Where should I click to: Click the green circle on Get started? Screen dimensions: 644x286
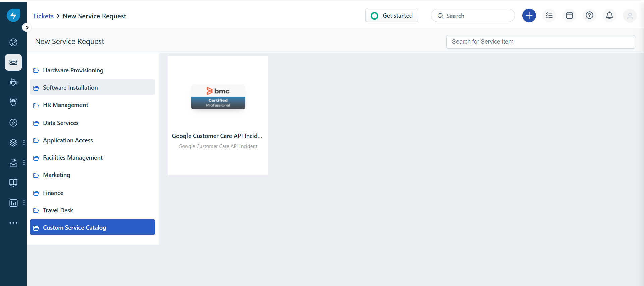[374, 16]
